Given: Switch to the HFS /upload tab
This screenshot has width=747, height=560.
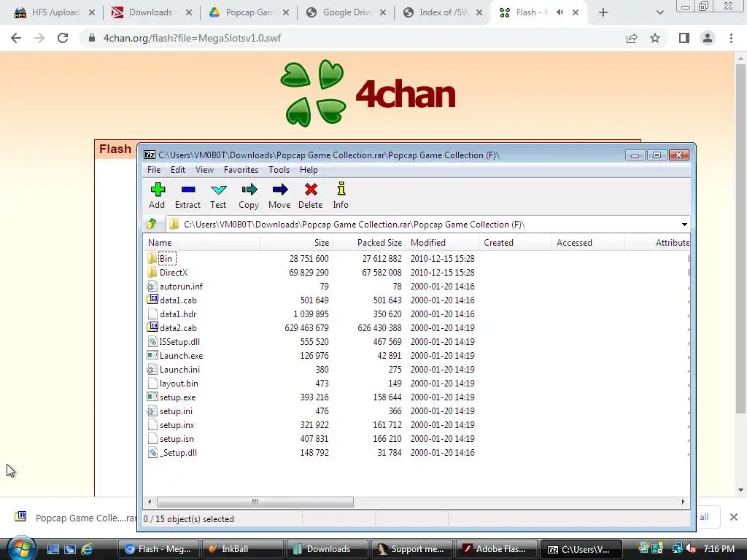Looking at the screenshot, I should click(x=55, y=12).
